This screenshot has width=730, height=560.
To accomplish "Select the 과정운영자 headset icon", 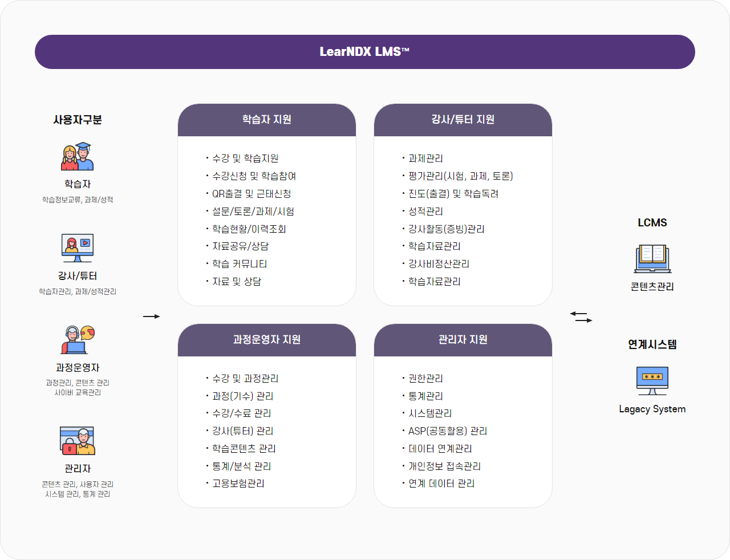I will pyautogui.click(x=76, y=340).
